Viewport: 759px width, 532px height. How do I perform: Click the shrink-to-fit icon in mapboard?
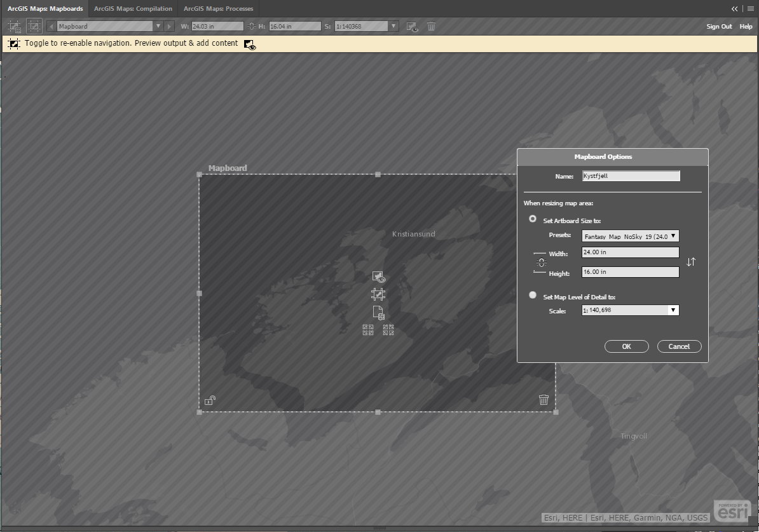click(388, 330)
